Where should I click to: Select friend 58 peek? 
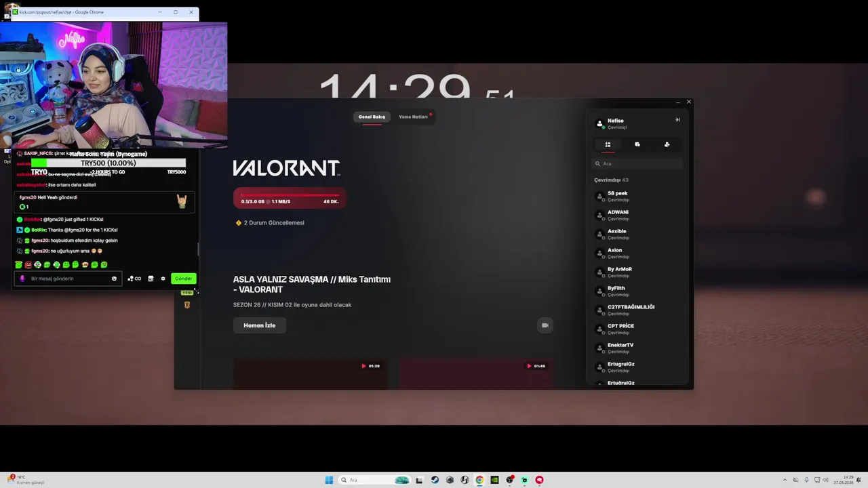tap(637, 197)
